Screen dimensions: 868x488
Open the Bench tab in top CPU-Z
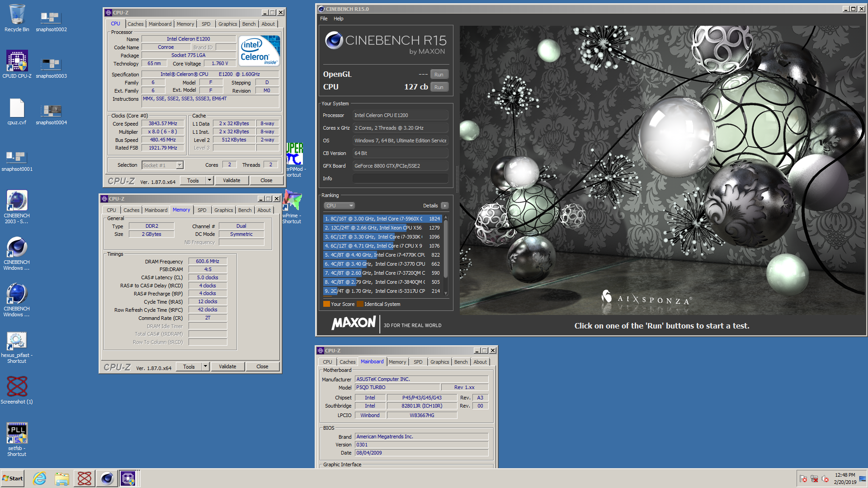point(249,24)
